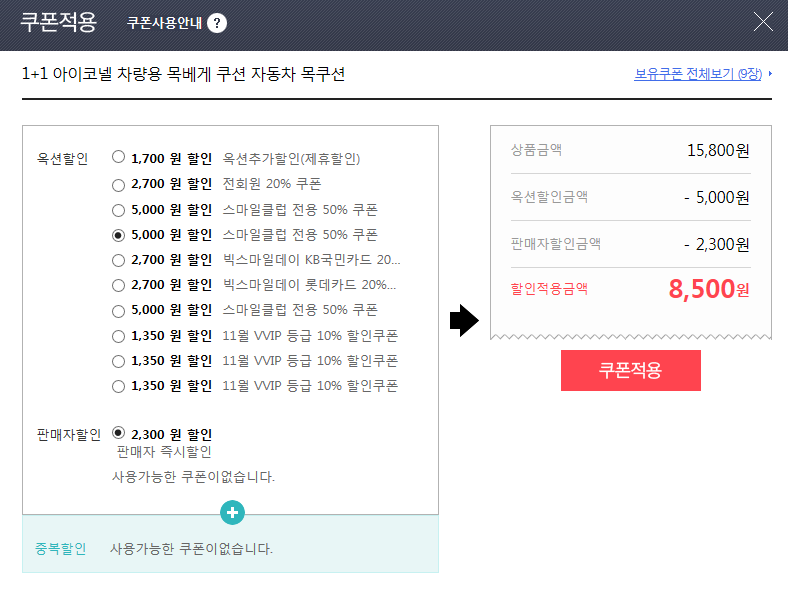Select the first 11월 VVIP 10% 할인쿠폰 radio
Image resolution: width=788 pixels, height=589 pixels.
point(119,336)
